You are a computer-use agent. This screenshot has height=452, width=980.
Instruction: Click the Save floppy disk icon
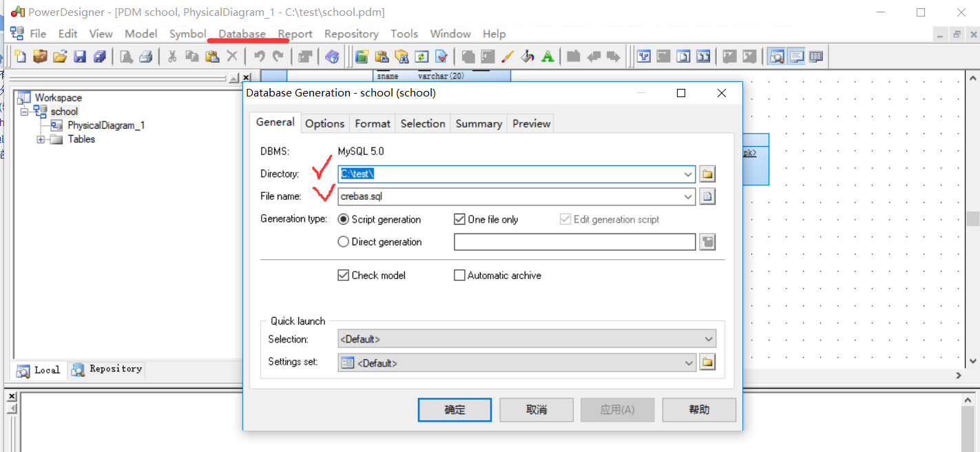[x=80, y=56]
